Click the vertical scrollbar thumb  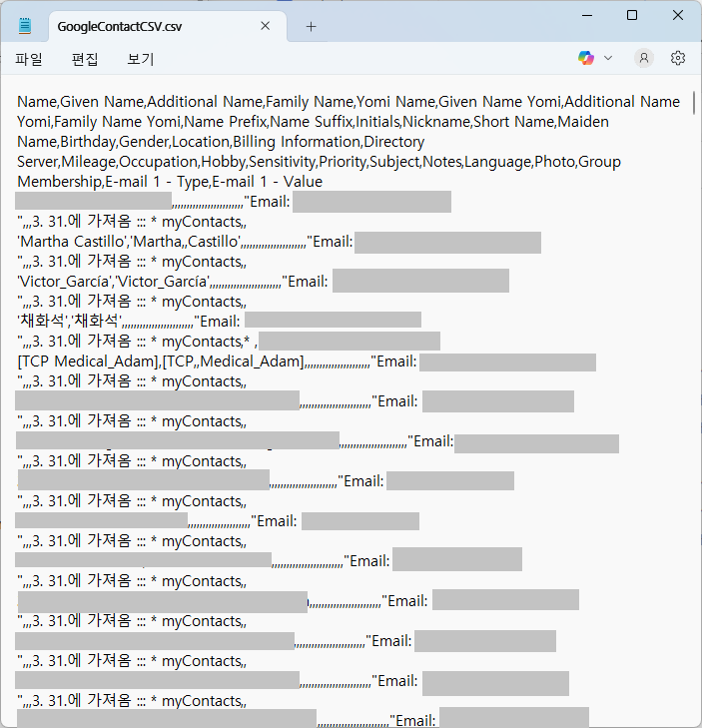click(695, 104)
